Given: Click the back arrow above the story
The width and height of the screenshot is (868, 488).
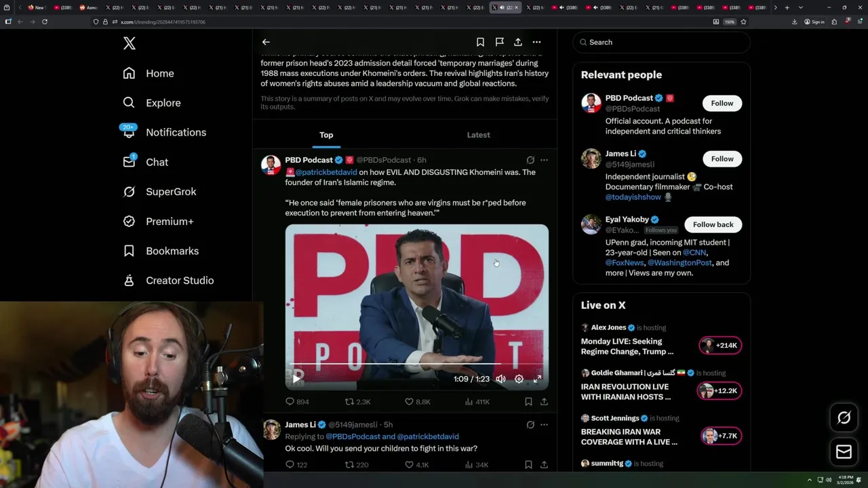Looking at the screenshot, I should [266, 42].
